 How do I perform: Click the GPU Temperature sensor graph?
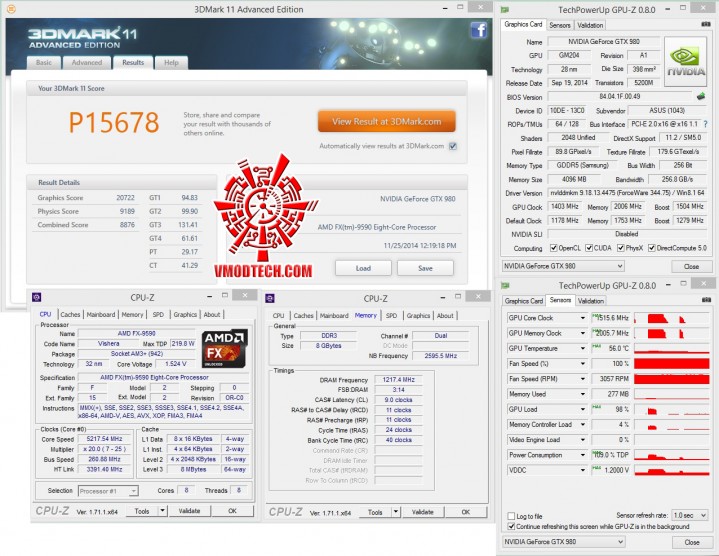point(672,348)
